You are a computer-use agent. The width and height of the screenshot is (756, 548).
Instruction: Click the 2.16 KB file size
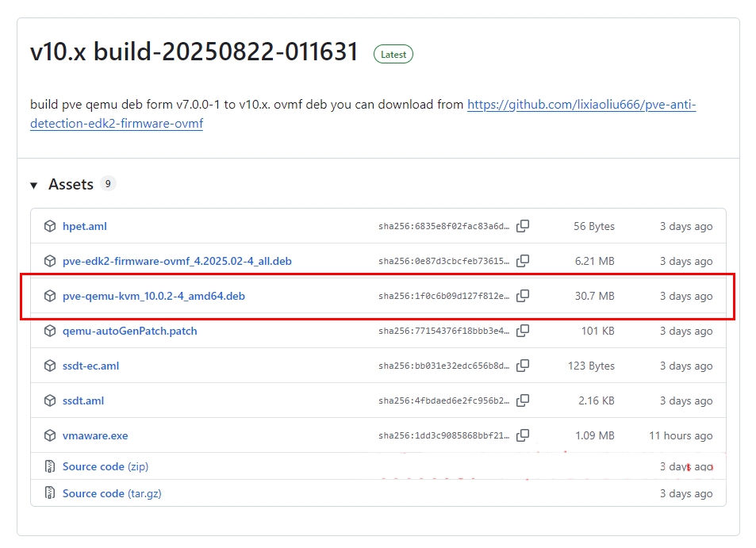597,400
